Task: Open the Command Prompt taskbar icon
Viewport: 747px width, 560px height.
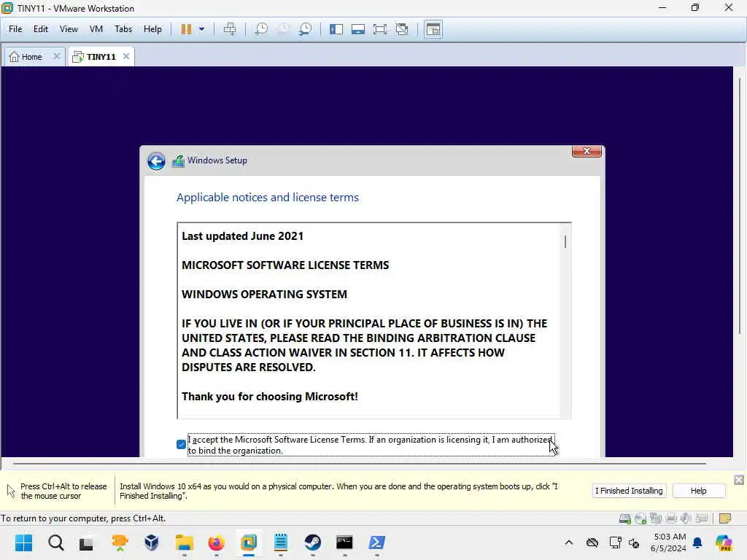Action: click(344, 542)
